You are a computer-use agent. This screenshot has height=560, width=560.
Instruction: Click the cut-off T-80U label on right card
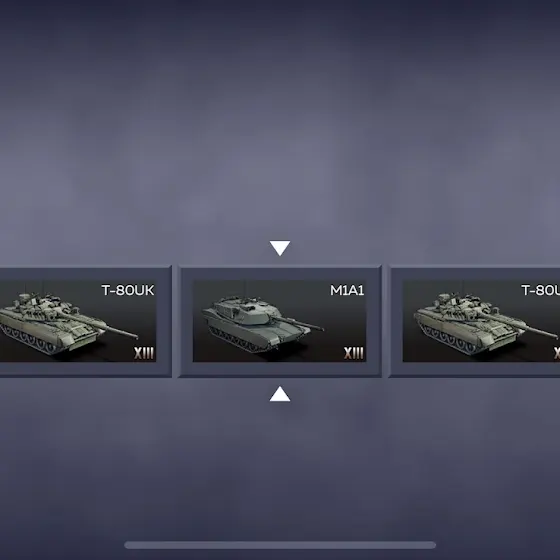540,290
